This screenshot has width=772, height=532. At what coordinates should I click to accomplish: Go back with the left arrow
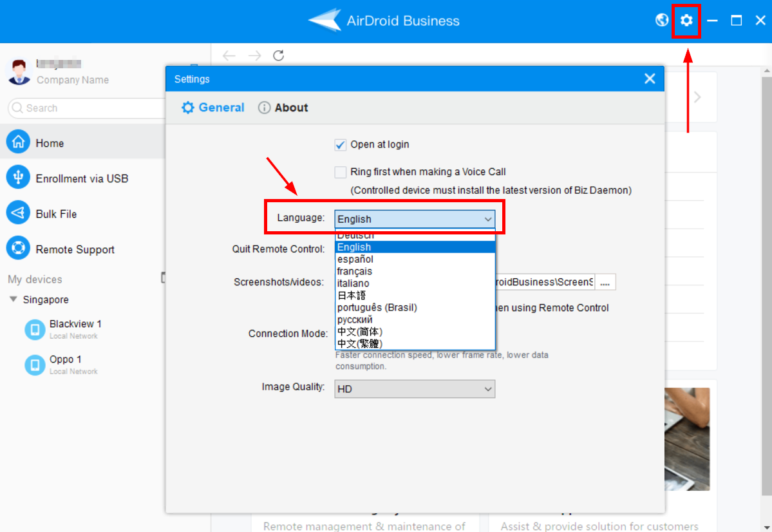(229, 55)
